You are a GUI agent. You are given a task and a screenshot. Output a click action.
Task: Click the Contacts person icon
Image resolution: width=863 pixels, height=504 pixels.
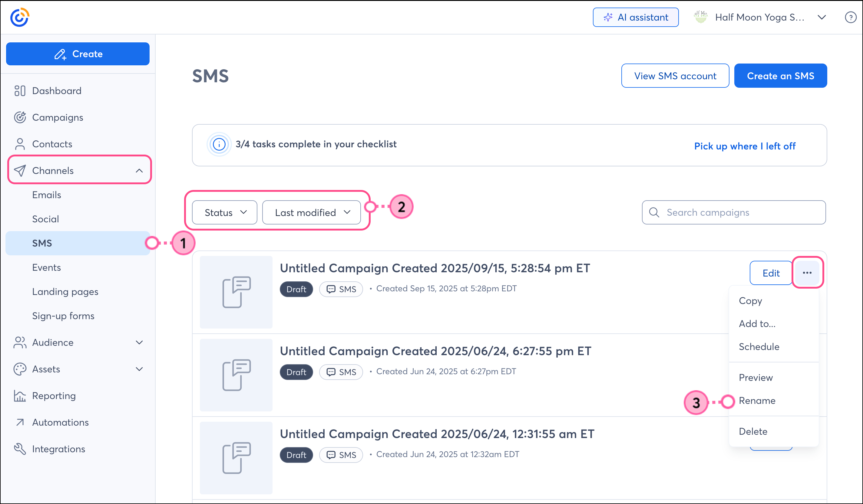[20, 144]
